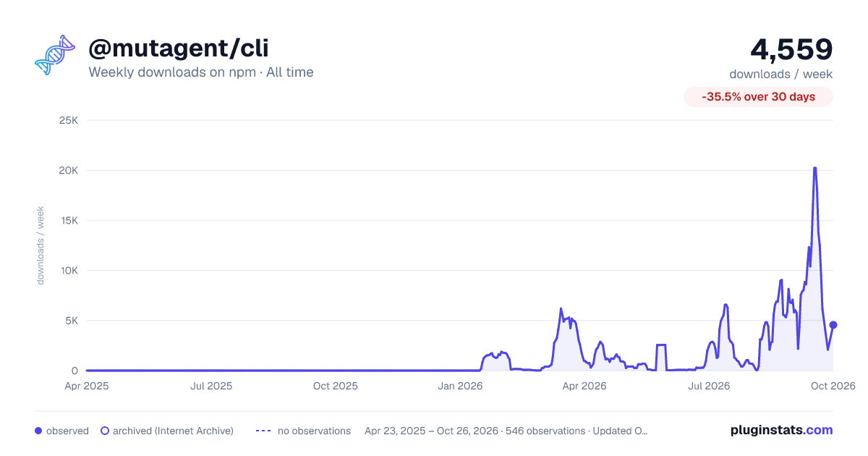This screenshot has height=456, width=868.
Task: Click the Jul 2025 x-axis label
Action: [x=211, y=386]
